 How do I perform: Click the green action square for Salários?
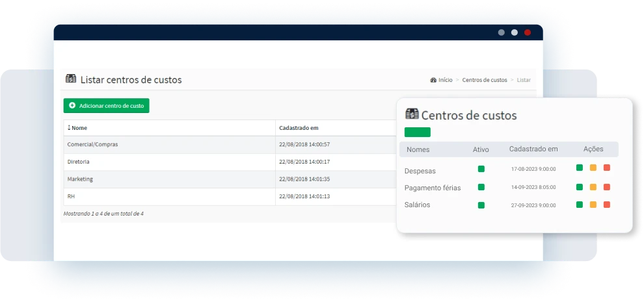coord(580,205)
